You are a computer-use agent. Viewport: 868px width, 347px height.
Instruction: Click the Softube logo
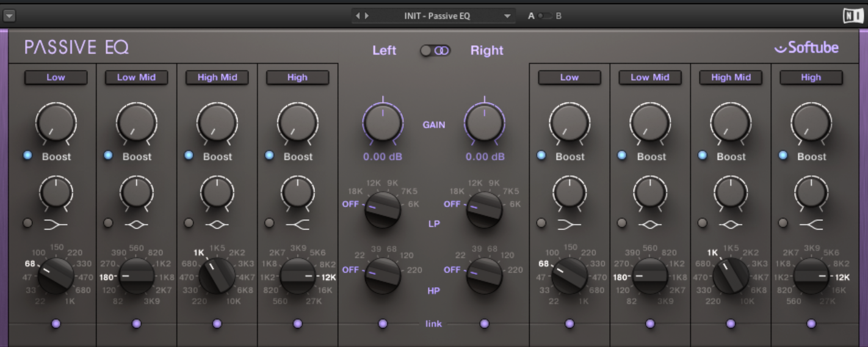pyautogui.click(x=807, y=48)
